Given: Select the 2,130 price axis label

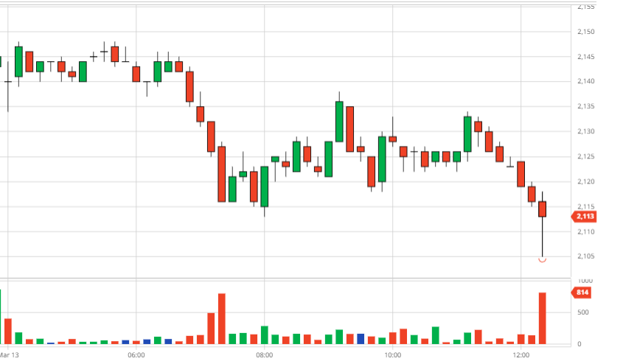Looking at the screenshot, I should [x=585, y=131].
